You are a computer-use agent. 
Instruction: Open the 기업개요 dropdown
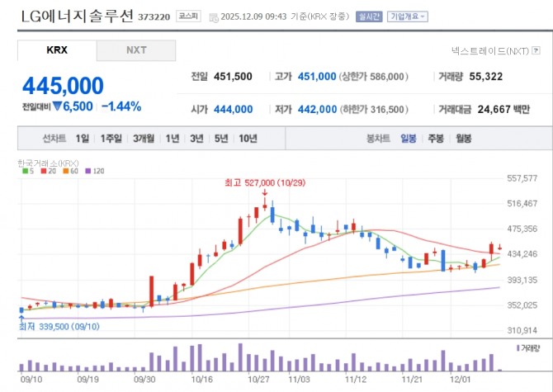point(408,17)
